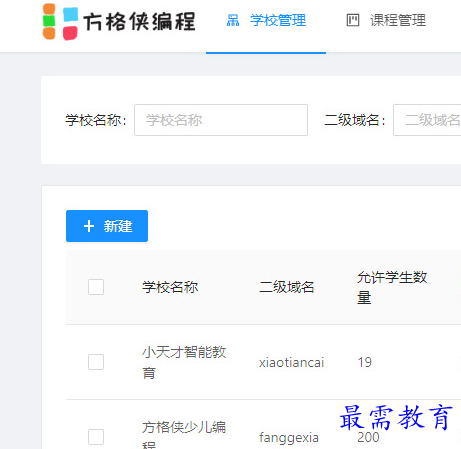Viewport: 461px width, 449px height.
Task: Focus the 学校名称 search input field
Action: tap(221, 120)
